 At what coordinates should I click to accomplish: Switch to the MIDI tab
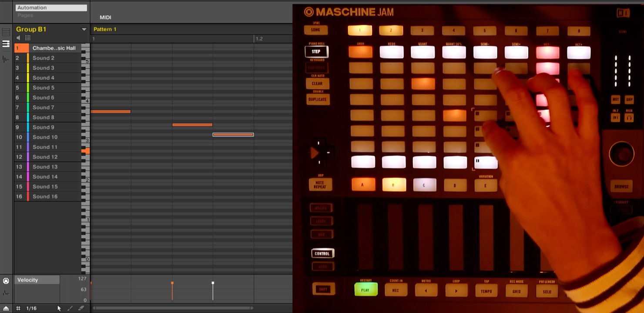(105, 17)
